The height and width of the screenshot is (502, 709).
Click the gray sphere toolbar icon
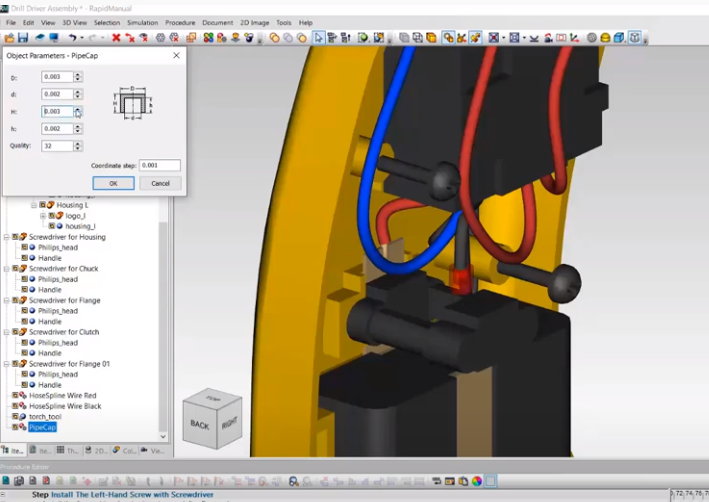click(591, 38)
